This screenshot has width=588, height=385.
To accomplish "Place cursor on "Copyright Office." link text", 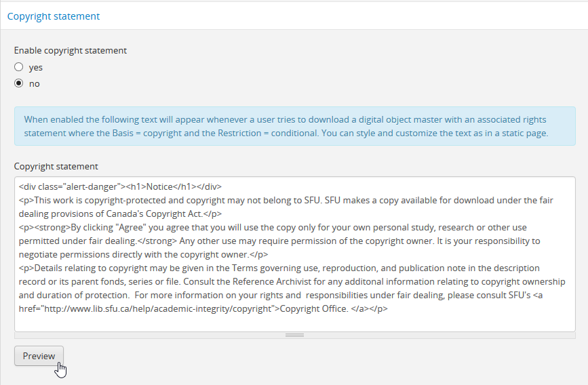I will point(313,308).
